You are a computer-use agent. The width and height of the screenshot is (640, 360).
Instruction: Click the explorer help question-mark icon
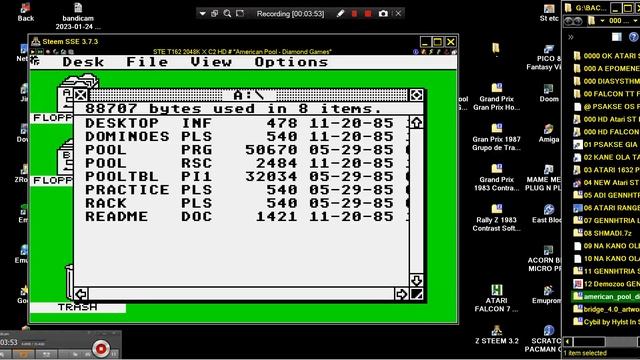pyautogui.click(x=633, y=37)
